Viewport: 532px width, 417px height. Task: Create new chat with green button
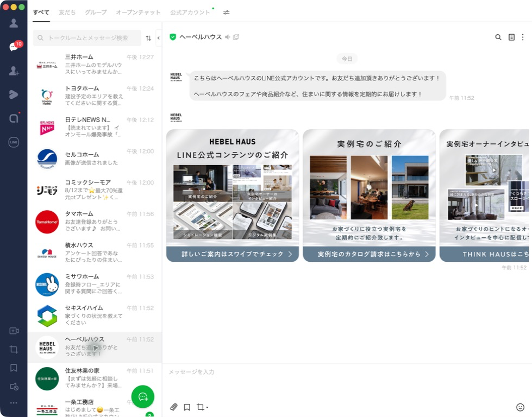[x=143, y=397]
